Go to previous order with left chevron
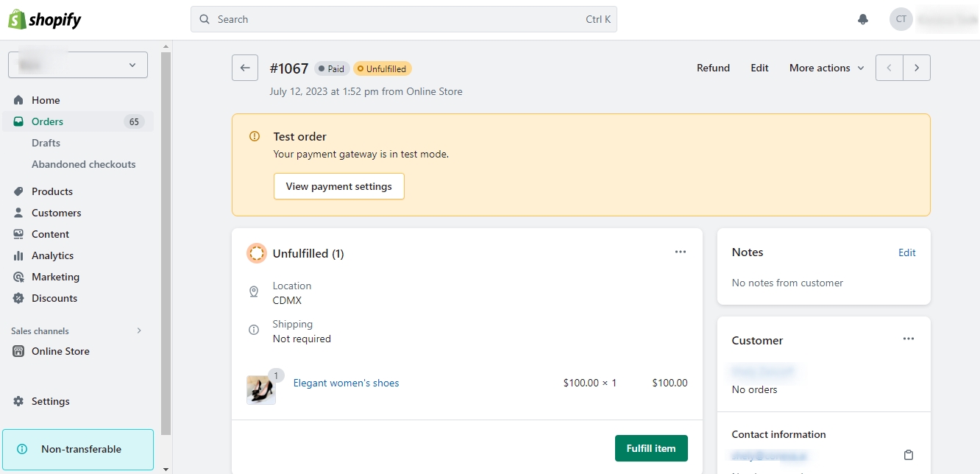The height and width of the screenshot is (474, 980). (x=890, y=68)
